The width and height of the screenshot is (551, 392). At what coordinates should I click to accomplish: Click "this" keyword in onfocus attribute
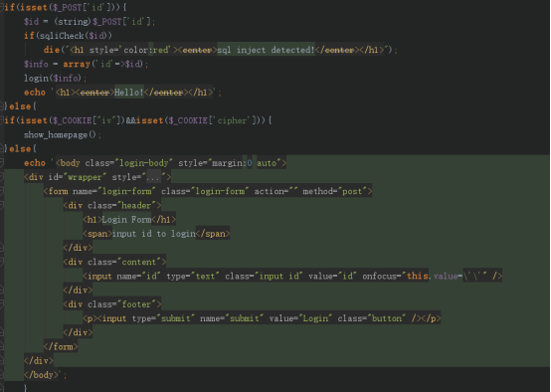418,277
